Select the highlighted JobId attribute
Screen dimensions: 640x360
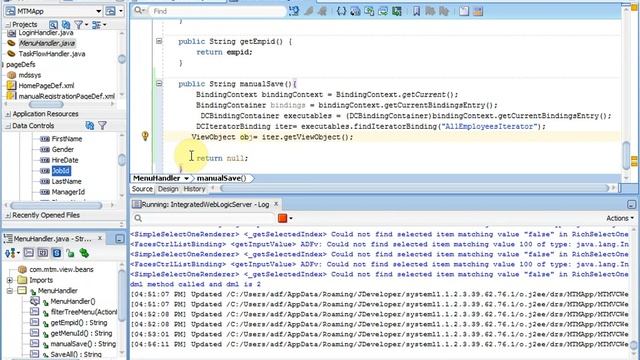60,171
